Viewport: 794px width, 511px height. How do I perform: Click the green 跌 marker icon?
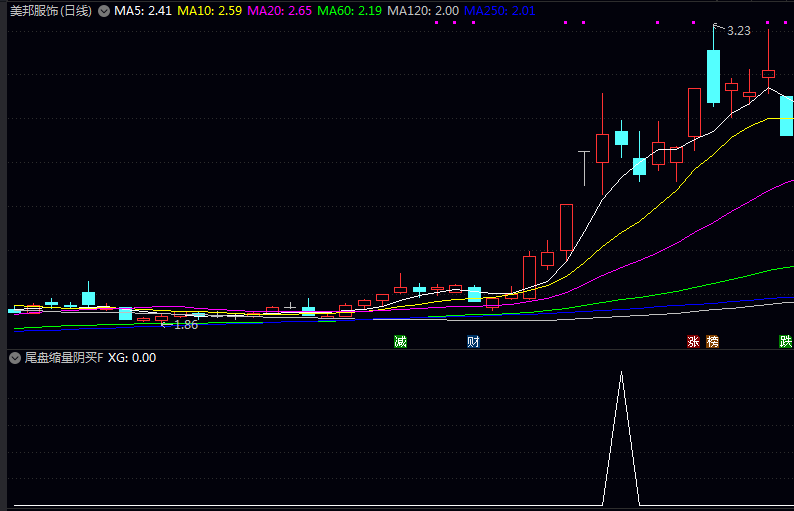(786, 341)
